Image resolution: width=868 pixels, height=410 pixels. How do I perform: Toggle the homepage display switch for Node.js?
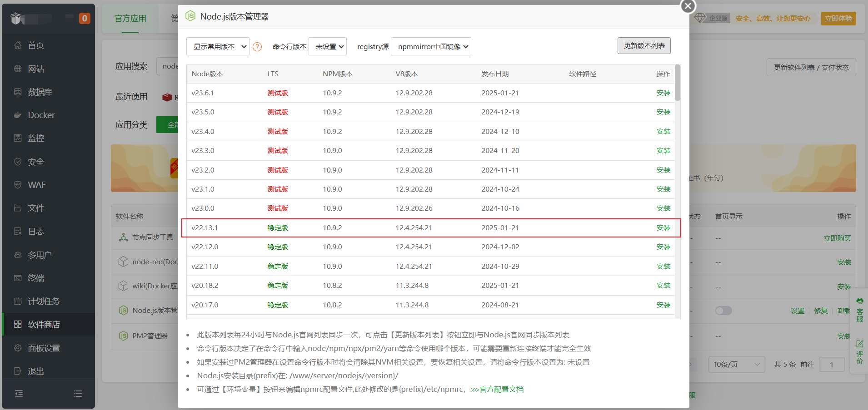[723, 311]
